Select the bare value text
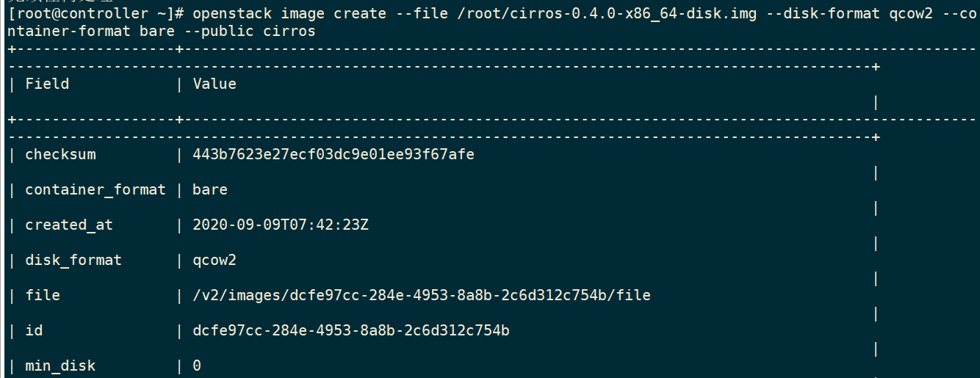980x378 pixels. click(210, 190)
